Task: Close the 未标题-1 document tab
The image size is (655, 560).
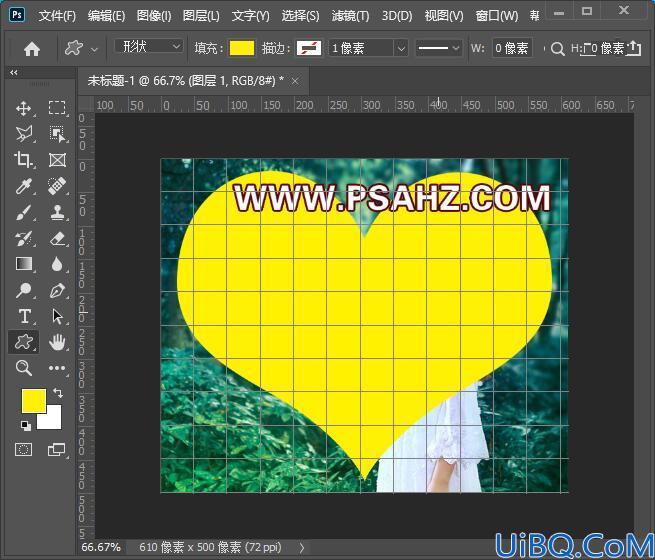Action: click(295, 81)
